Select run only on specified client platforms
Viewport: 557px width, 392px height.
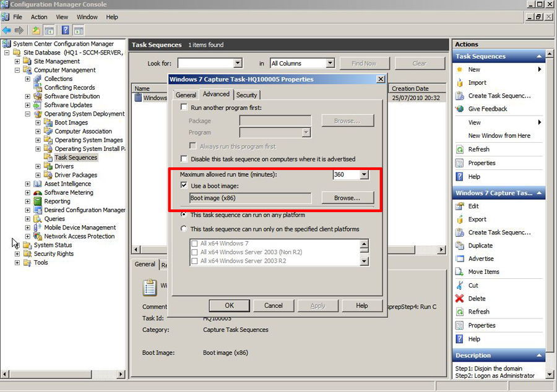point(184,229)
